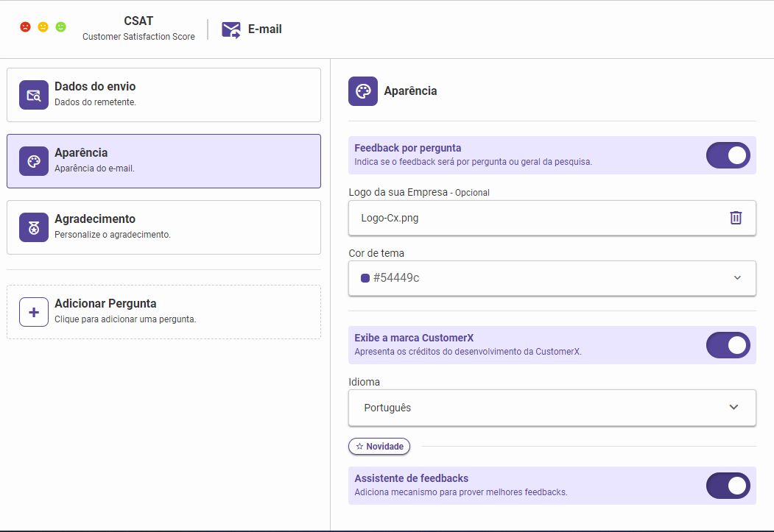
Task: Click the Dados do envio envelope icon
Action: 34,95
